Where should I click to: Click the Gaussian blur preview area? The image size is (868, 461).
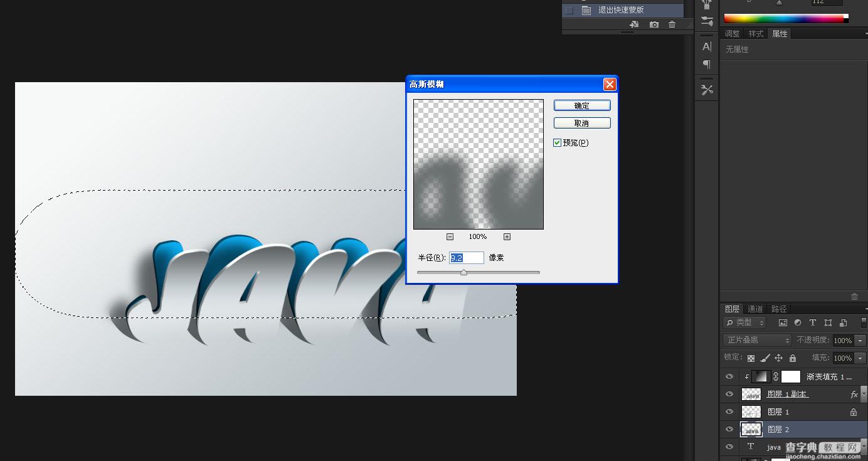coord(479,164)
